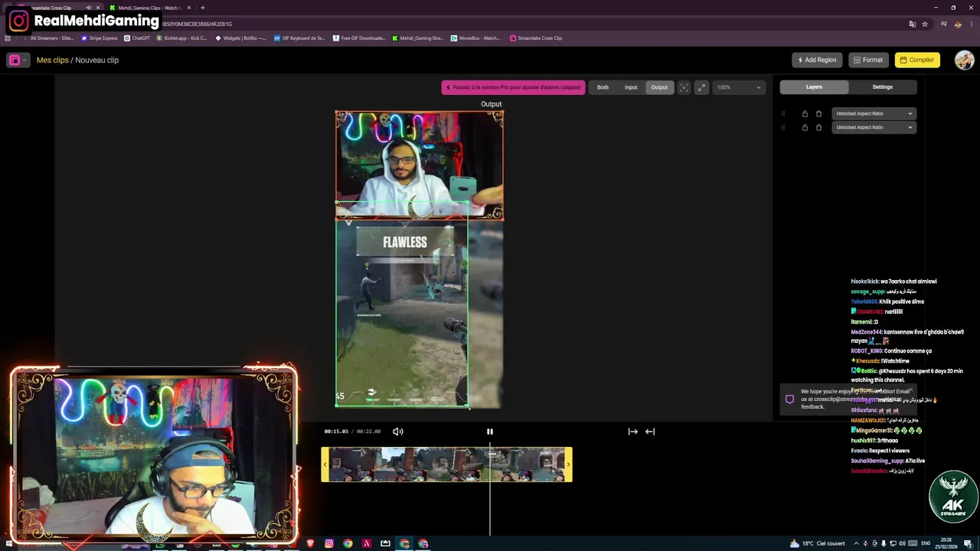
Task: Mute the Cross Clip tab audio icon
Action: coord(88,8)
